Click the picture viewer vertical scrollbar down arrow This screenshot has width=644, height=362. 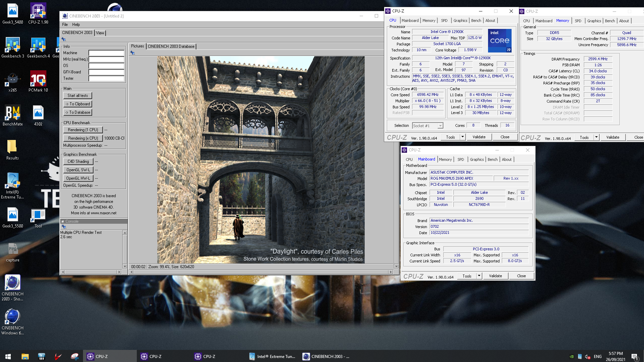coord(396,266)
